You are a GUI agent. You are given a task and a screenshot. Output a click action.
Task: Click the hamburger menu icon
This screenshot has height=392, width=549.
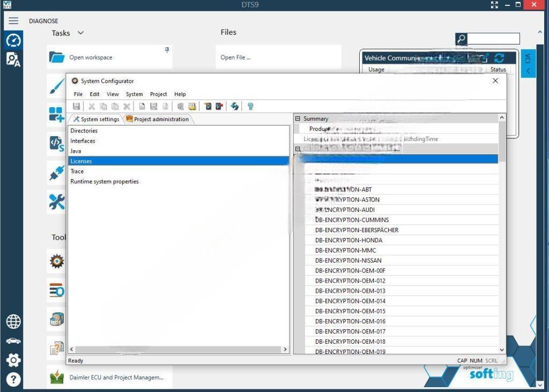pyautogui.click(x=13, y=21)
